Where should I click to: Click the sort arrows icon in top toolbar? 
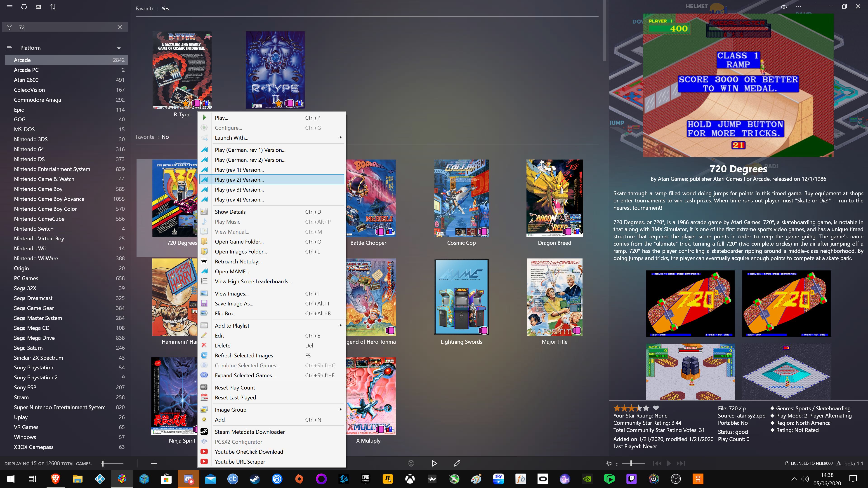[53, 7]
